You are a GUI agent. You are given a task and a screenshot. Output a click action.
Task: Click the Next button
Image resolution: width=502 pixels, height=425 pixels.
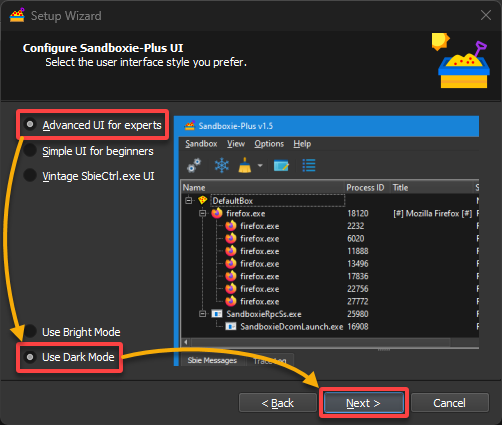point(364,403)
